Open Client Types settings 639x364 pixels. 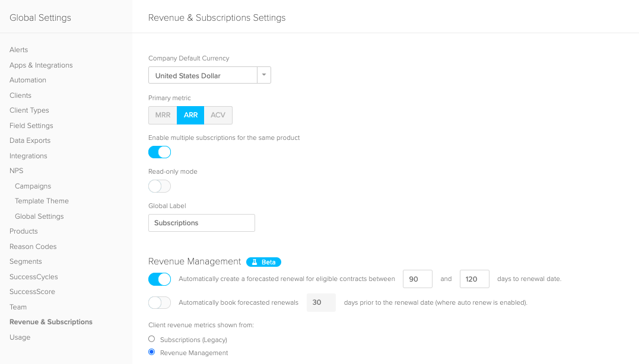(29, 110)
